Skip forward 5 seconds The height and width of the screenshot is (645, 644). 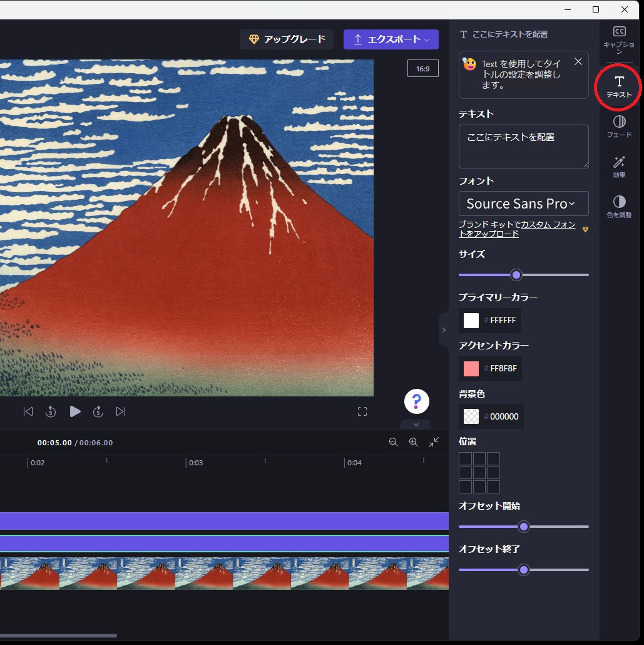[98, 411]
